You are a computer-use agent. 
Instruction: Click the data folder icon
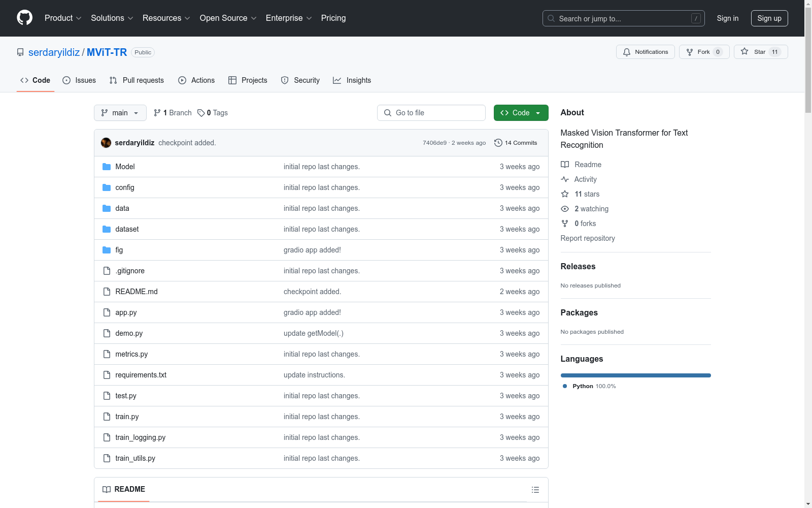pos(107,208)
